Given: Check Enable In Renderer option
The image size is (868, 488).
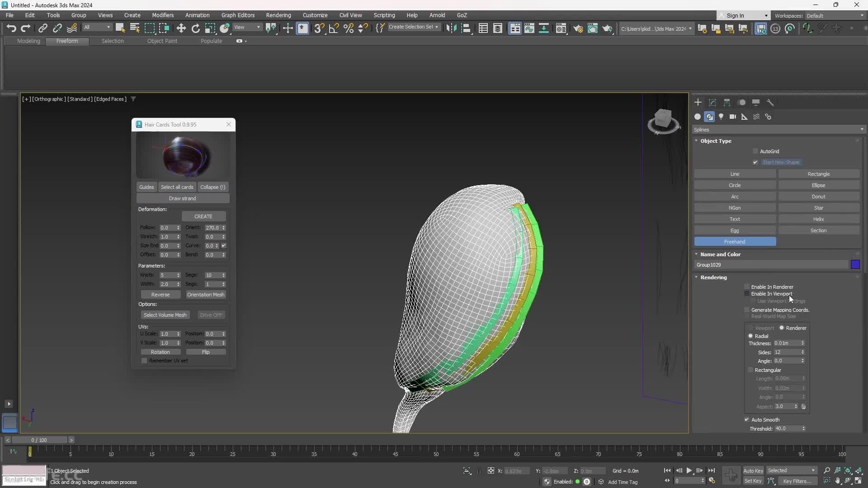Looking at the screenshot, I should [747, 287].
